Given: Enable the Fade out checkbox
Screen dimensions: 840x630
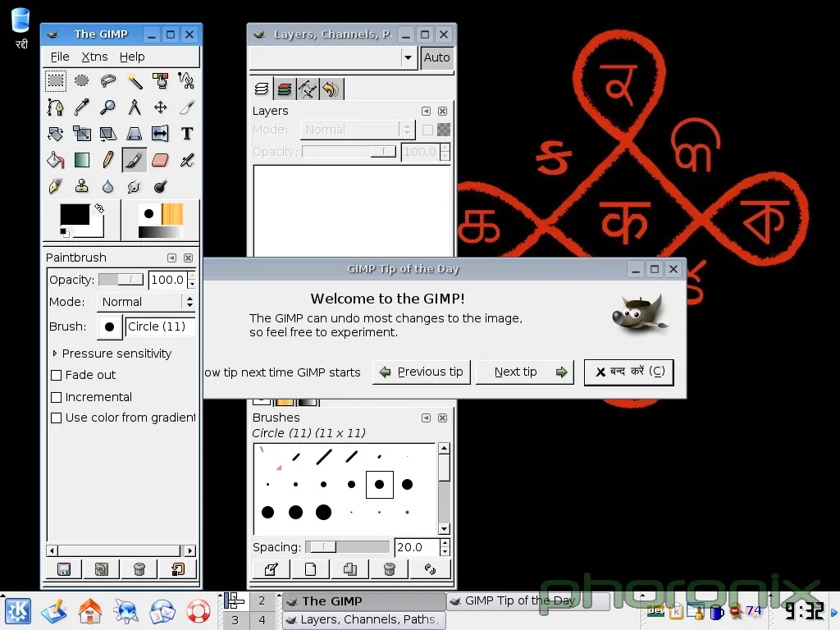Looking at the screenshot, I should (x=57, y=376).
